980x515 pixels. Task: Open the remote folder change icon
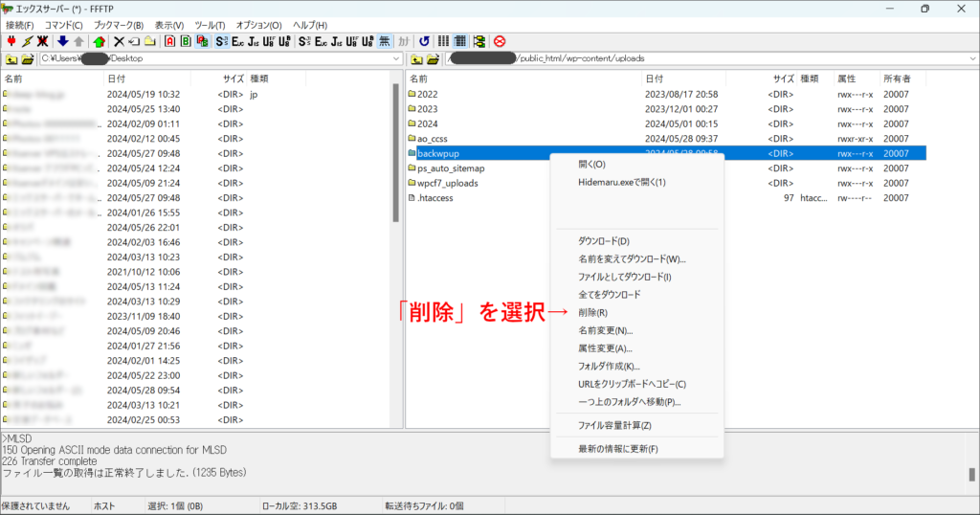[x=433, y=59]
